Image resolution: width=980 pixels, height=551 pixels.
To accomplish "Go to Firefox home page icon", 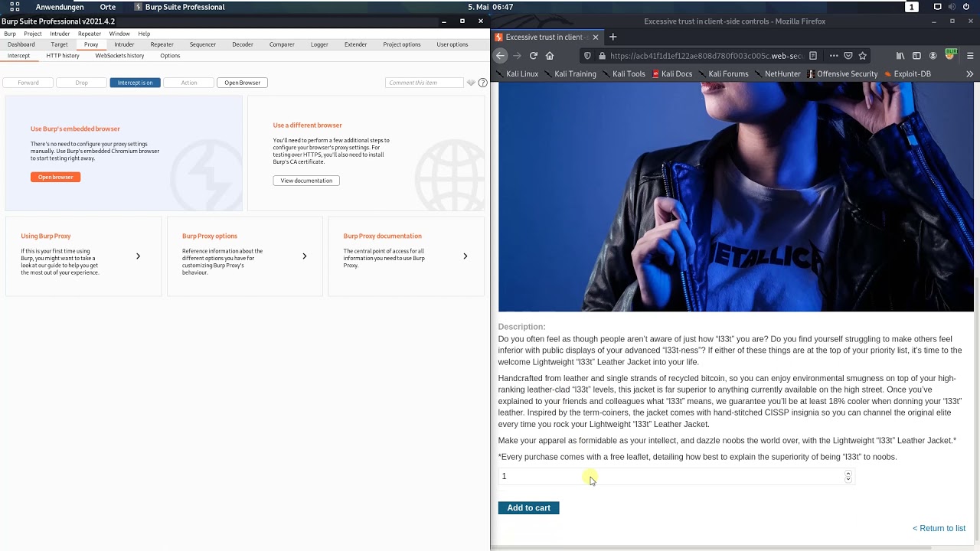I will point(550,56).
